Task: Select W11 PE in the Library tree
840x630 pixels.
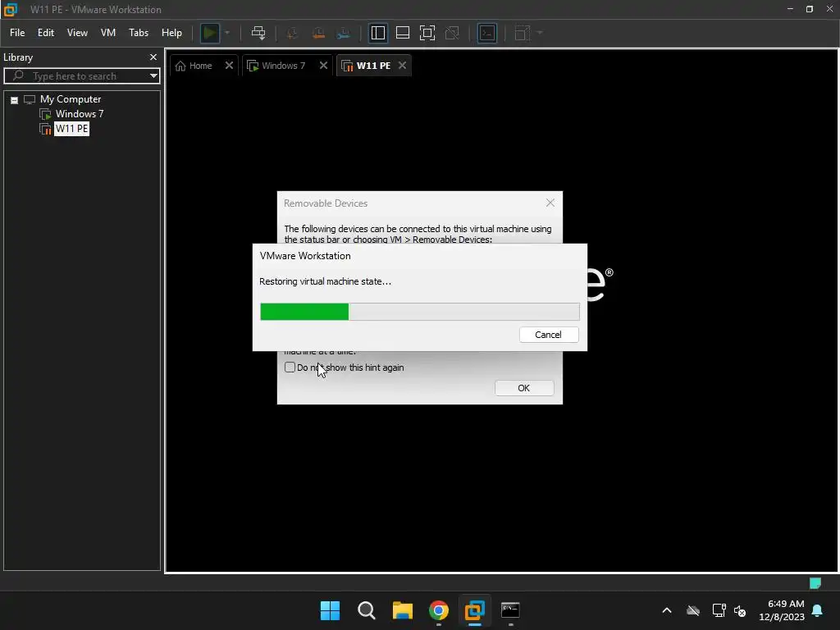Action: coord(71,129)
